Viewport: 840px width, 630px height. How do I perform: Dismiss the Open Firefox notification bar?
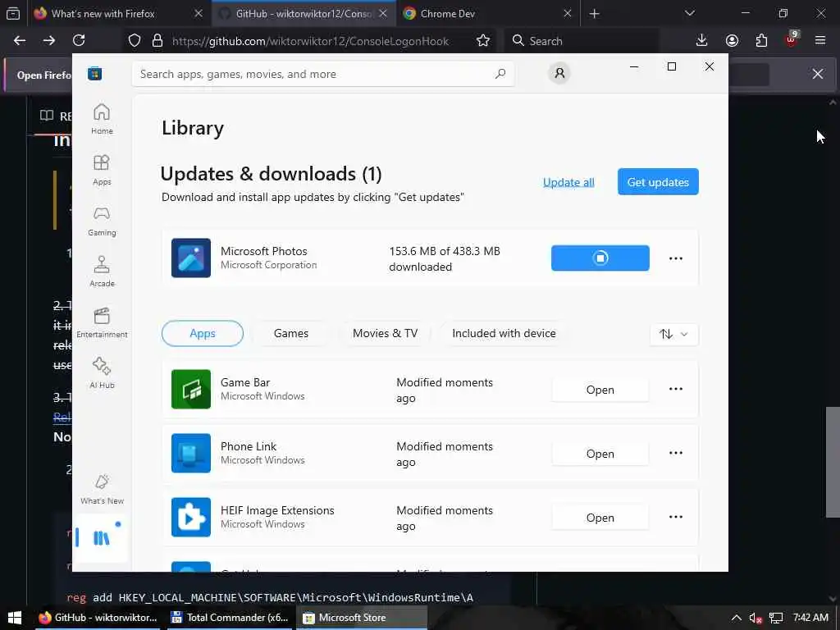click(818, 74)
